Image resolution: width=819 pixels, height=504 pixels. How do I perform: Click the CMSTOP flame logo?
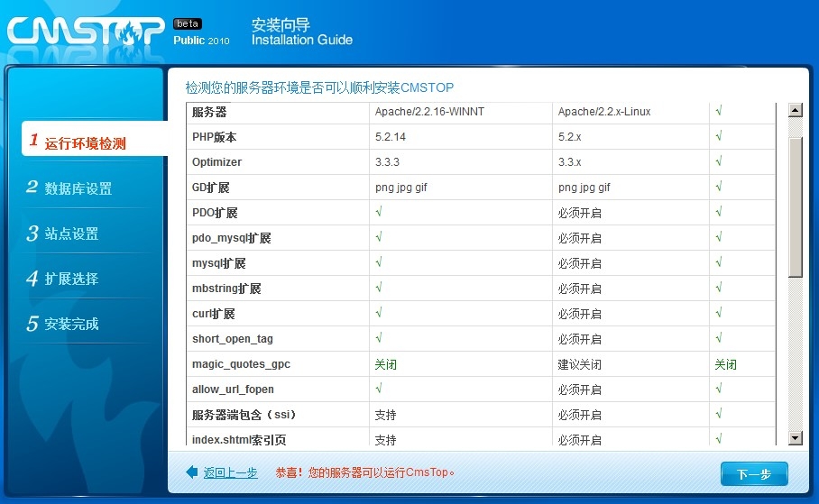point(86,32)
